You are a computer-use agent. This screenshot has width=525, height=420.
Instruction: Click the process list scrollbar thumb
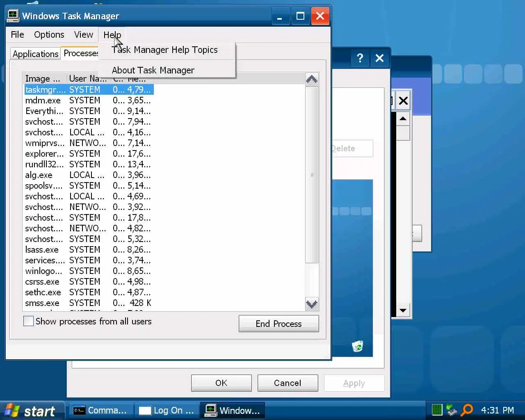coord(312,174)
